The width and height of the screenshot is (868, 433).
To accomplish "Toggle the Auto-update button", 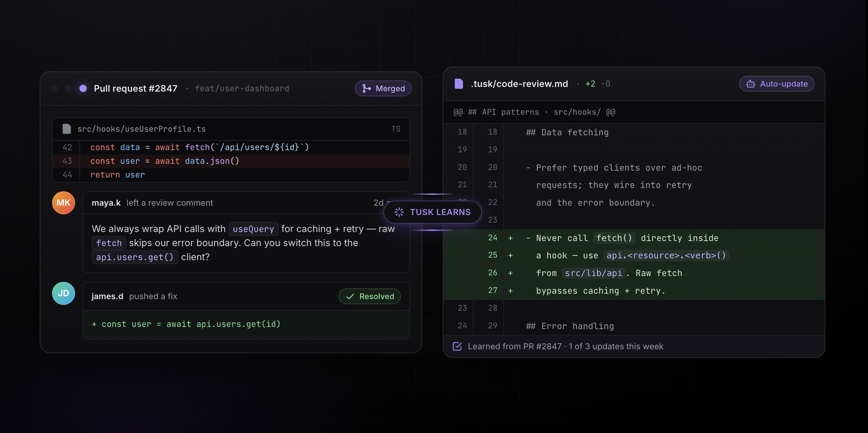I will tap(777, 84).
